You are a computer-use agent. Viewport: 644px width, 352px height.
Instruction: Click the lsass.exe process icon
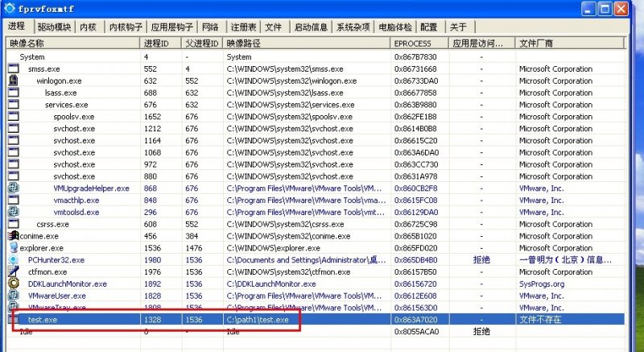(13, 93)
